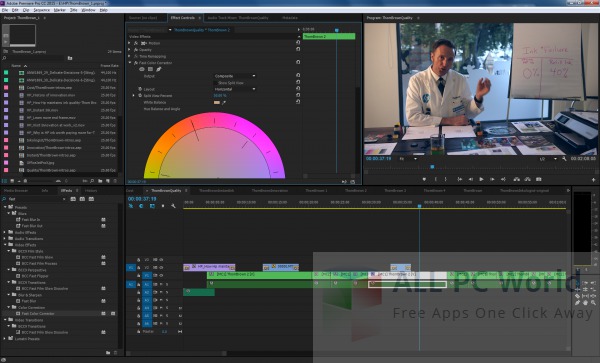Select the ellipse mask tool under Fast Color Corrector
600x363 pixels.
142,69
